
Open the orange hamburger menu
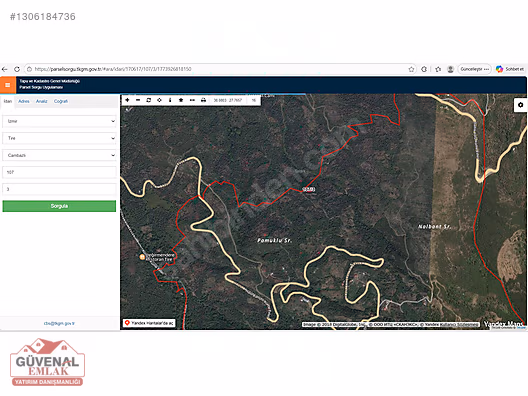click(8, 85)
